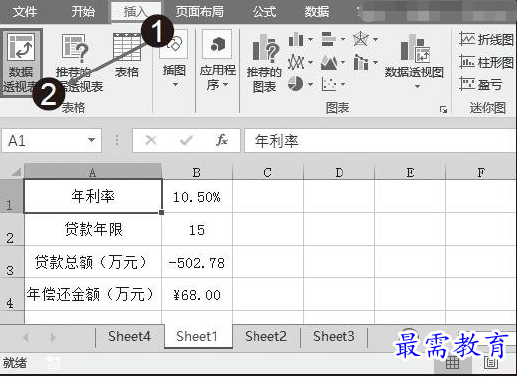Click the formula bar showing 年利率
The height and width of the screenshot is (377, 517).
380,141
